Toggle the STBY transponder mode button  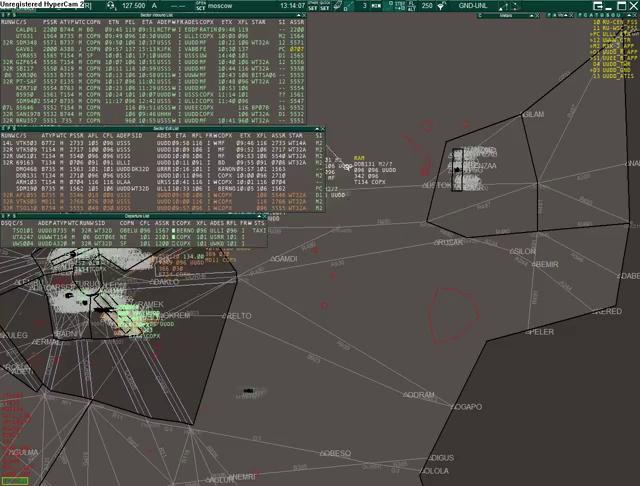[399, 6]
